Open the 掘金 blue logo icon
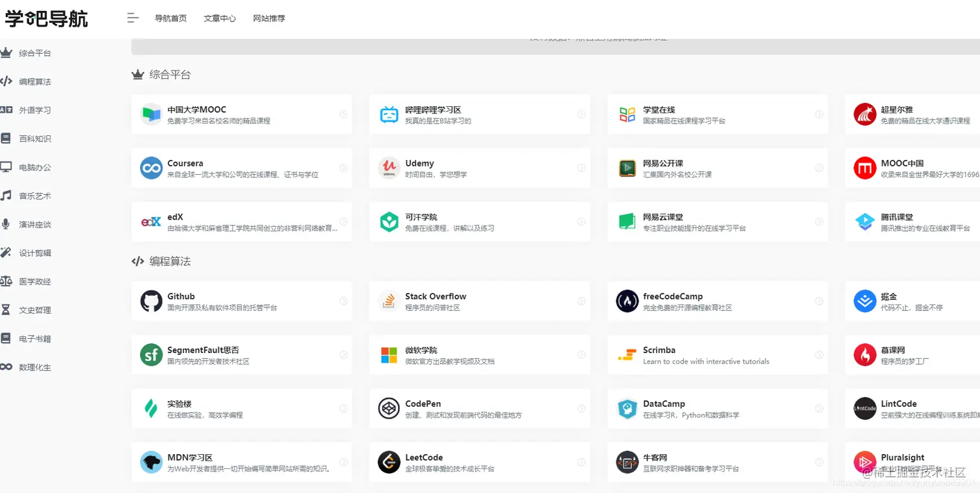 pyautogui.click(x=865, y=301)
